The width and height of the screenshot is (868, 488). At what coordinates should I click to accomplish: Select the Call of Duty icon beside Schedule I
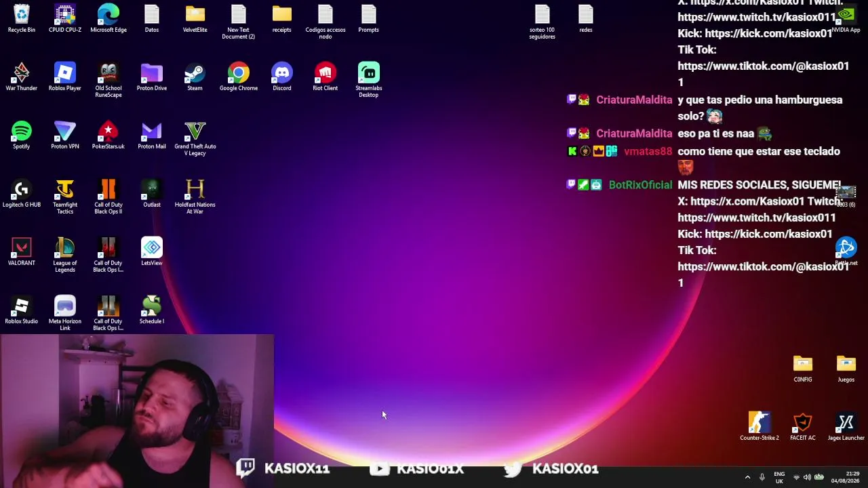[x=108, y=313]
